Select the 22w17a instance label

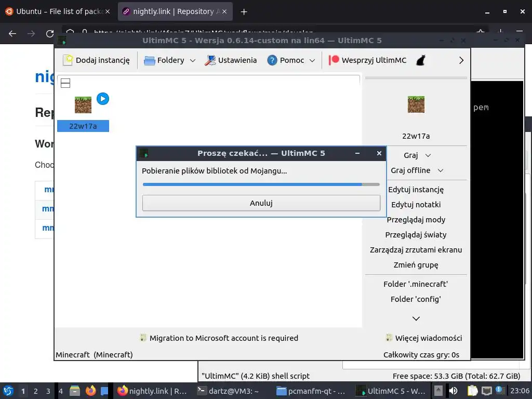[83, 126]
